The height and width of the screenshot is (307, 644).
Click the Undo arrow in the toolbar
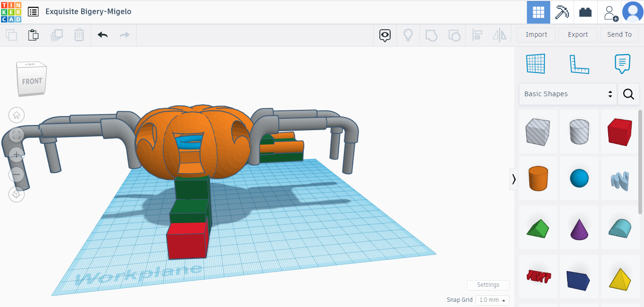click(x=102, y=34)
